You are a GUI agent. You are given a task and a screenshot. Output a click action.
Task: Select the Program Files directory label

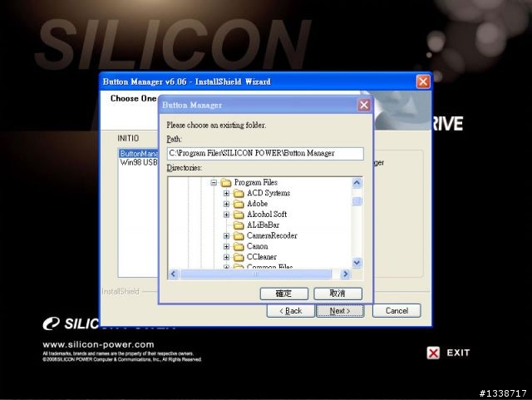(x=256, y=182)
